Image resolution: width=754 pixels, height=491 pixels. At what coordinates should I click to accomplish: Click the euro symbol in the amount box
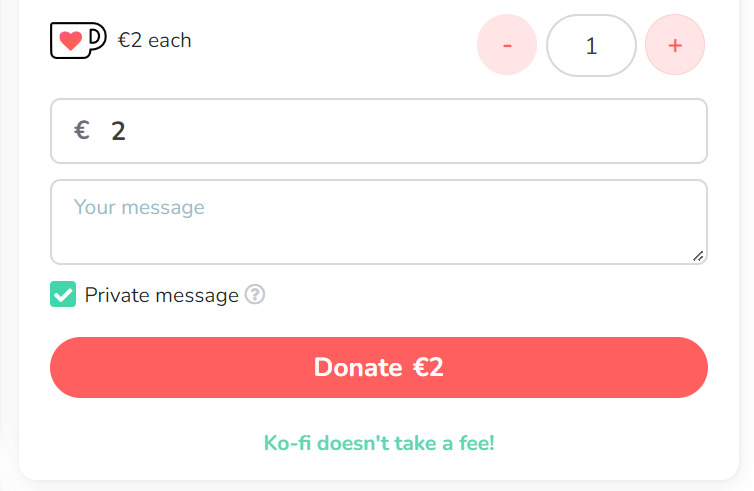click(x=82, y=130)
